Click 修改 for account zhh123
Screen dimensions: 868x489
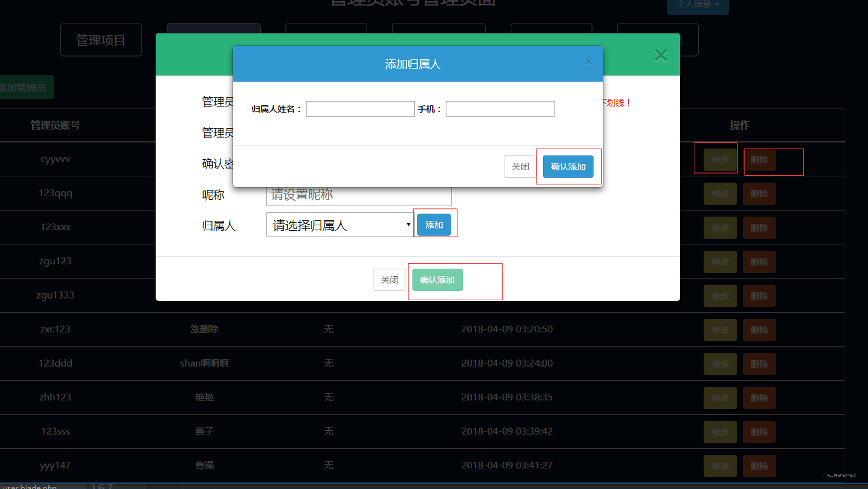[720, 398]
